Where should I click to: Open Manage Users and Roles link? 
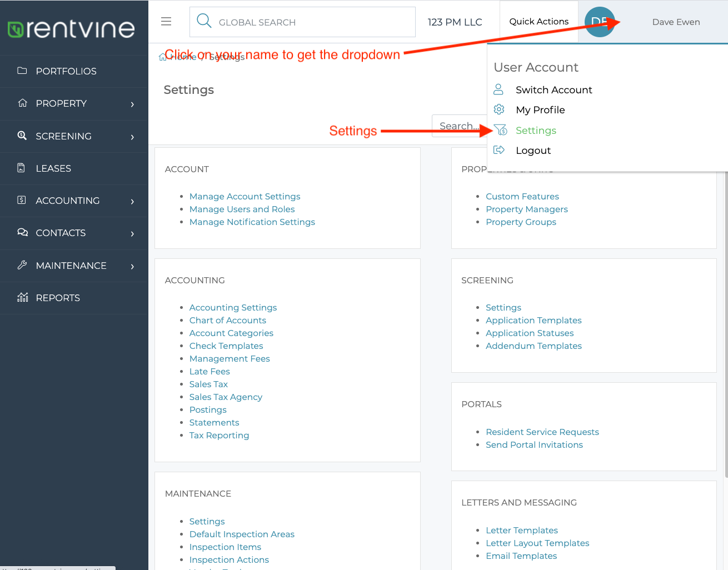point(242,209)
